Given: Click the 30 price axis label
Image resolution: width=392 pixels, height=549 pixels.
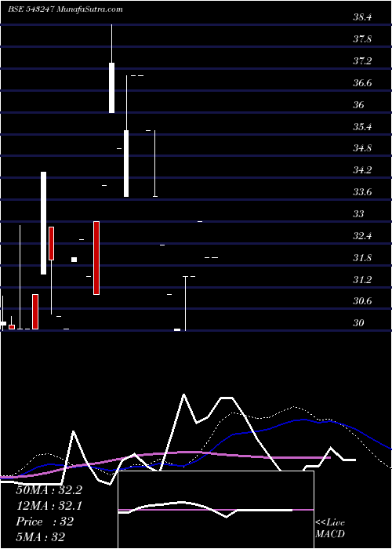Looking at the screenshot, I should tap(358, 323).
